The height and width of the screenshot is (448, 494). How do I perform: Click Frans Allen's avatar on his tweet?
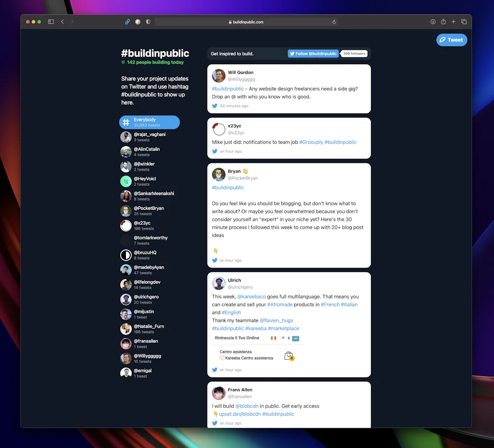[x=219, y=393]
